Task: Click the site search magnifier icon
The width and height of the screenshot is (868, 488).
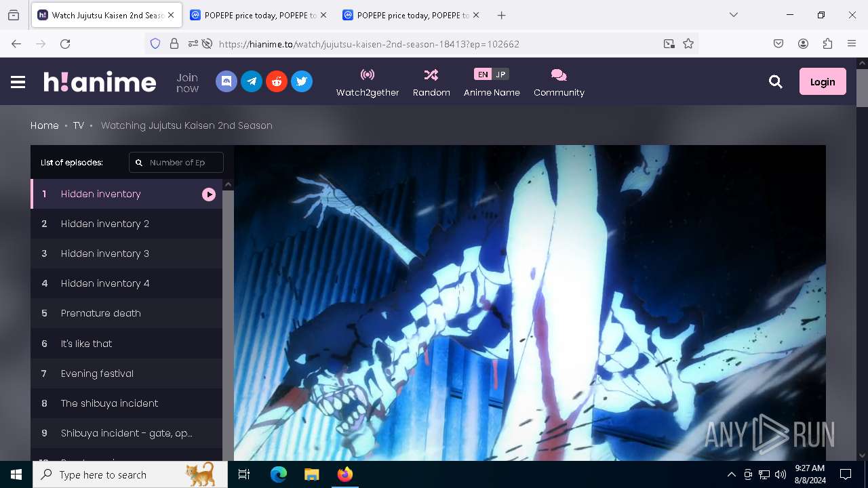Action: coord(776,82)
